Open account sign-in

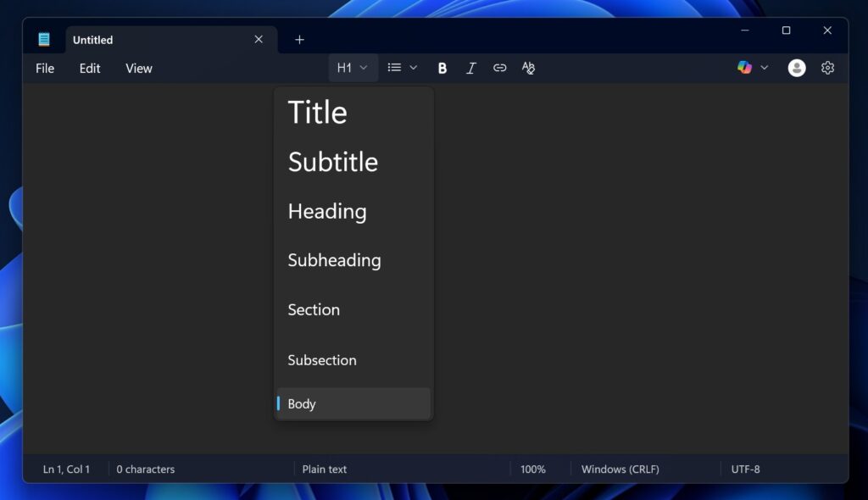796,68
